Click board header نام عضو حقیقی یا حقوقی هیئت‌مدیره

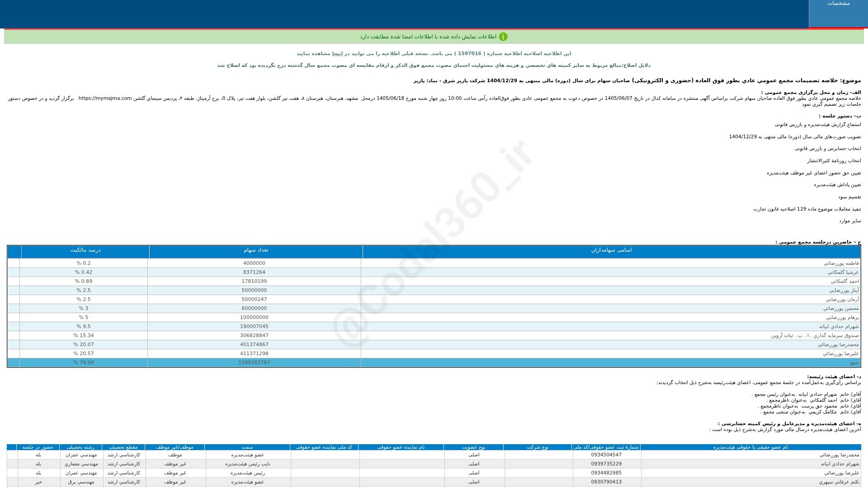750,447
